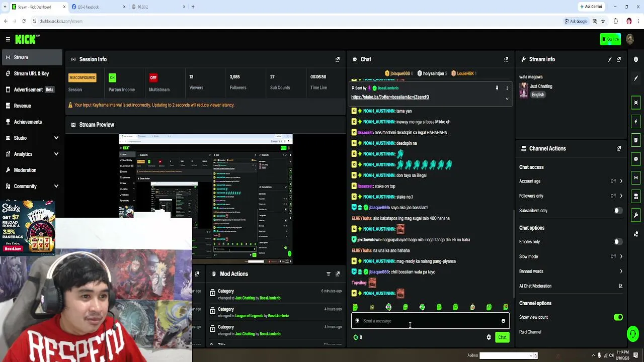
Task: Click the Ask Google button in address bar
Action: coord(576,21)
